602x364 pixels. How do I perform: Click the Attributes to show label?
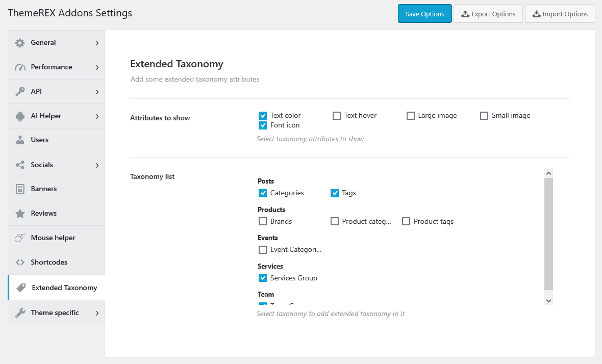pyautogui.click(x=160, y=118)
